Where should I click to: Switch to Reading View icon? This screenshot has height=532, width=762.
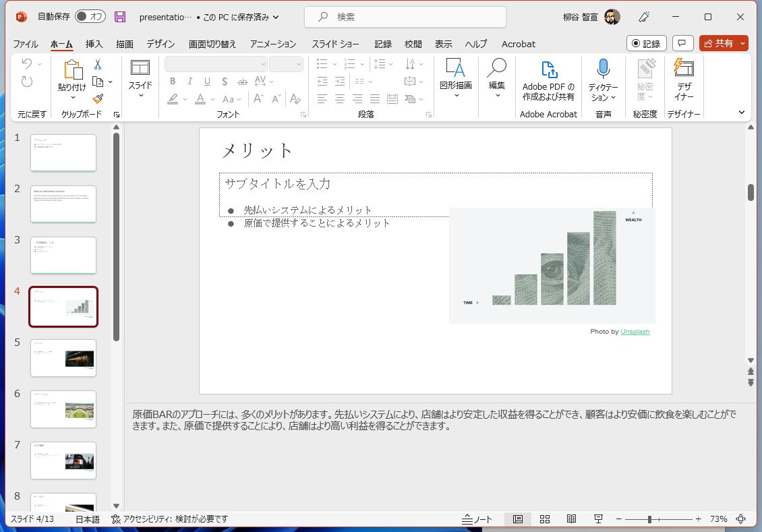(x=571, y=519)
